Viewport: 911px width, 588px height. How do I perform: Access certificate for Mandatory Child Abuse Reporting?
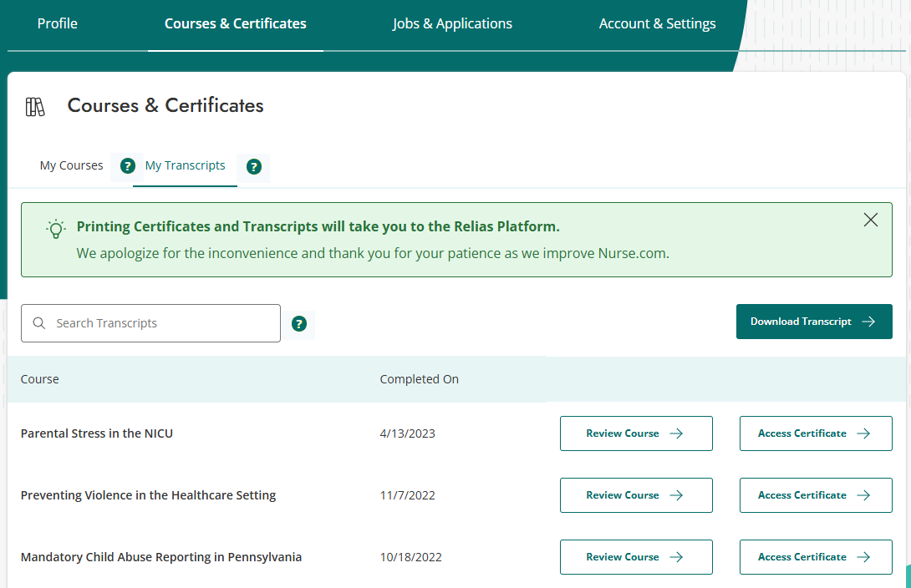click(x=816, y=556)
